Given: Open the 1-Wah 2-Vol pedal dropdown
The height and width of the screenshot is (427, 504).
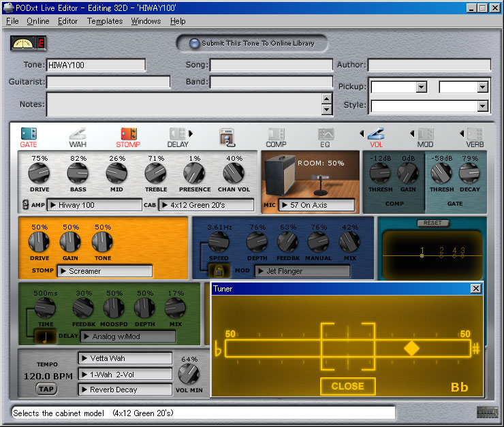Looking at the screenshot, I should pyautogui.click(x=125, y=375).
